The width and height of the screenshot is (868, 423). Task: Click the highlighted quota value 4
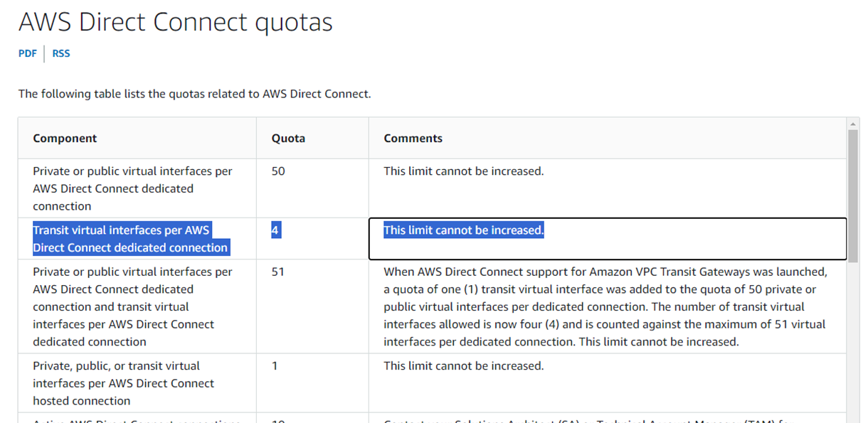[x=275, y=230]
